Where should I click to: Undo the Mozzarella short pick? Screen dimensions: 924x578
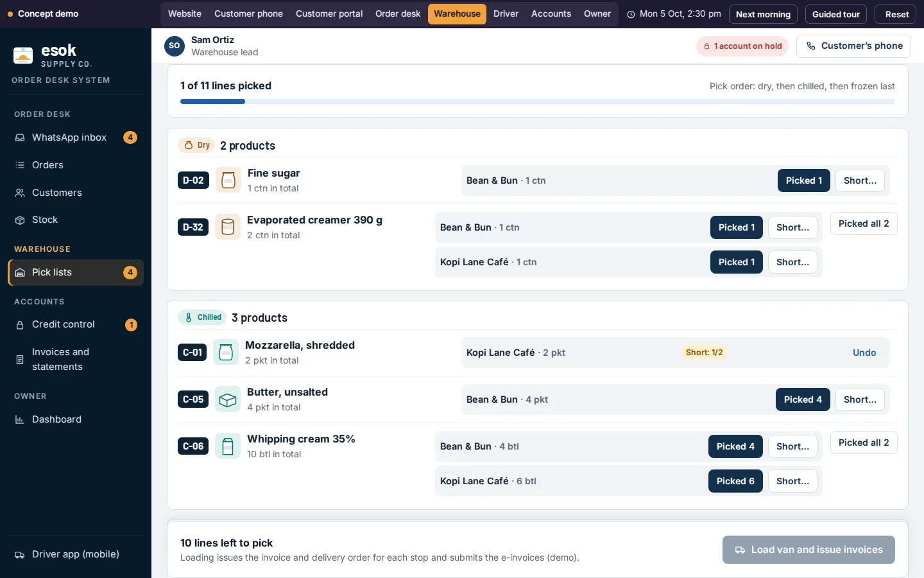tap(864, 353)
